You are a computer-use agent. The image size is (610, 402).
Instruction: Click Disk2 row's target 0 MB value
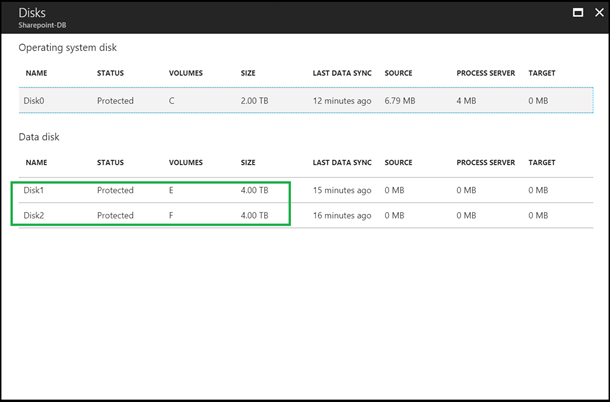pos(538,216)
